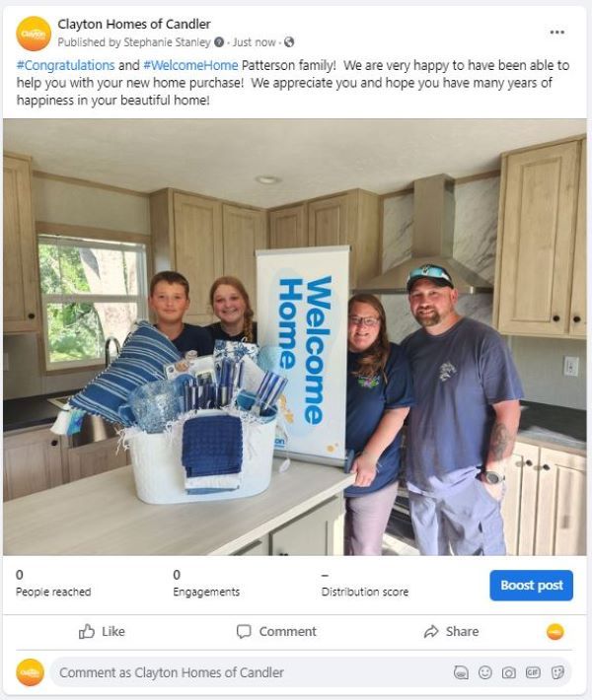This screenshot has width=592, height=700.
Task: Click the Just now timestamp
Action: (255, 42)
